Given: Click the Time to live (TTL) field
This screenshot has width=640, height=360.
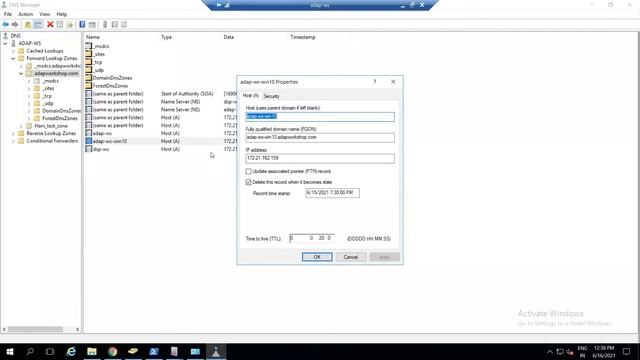Looking at the screenshot, I should [x=312, y=238].
